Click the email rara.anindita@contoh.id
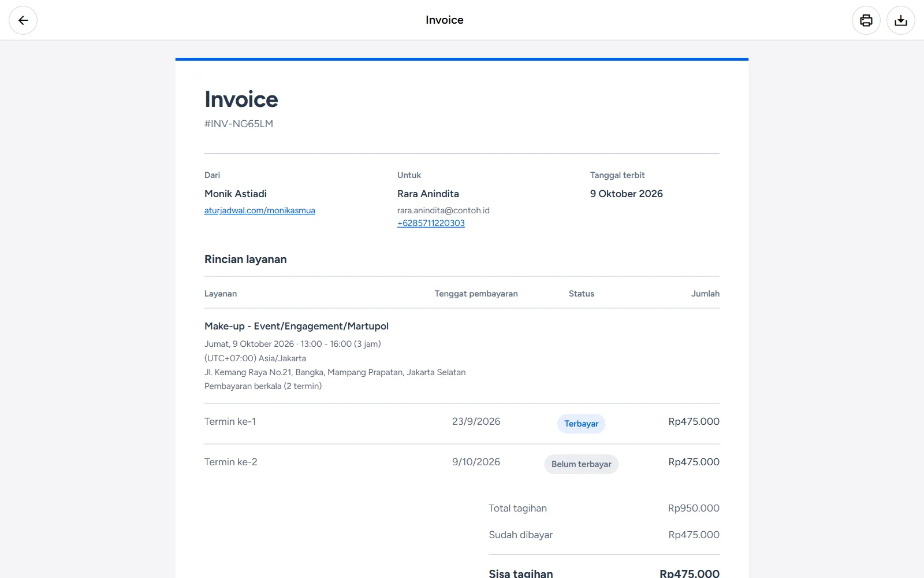Viewport: 924px width, 578px height. [444, 210]
